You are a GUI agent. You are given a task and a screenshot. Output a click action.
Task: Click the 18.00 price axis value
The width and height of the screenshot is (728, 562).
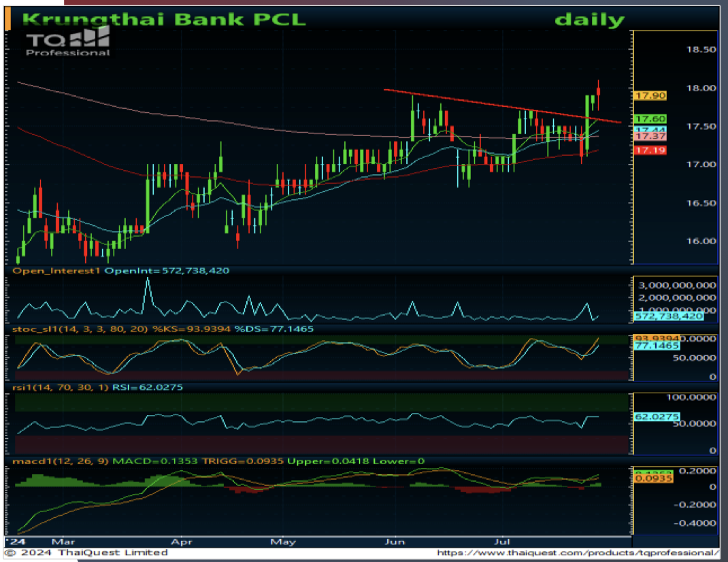click(701, 88)
